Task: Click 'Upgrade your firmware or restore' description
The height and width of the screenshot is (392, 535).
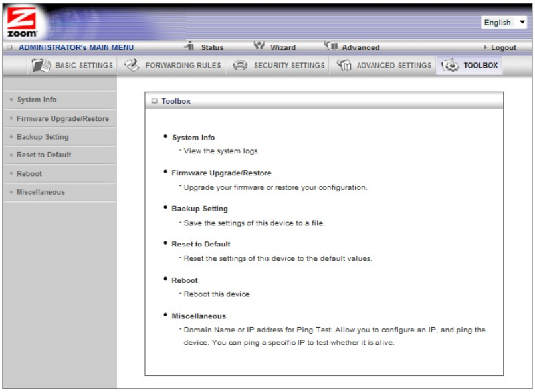Action: pos(275,187)
